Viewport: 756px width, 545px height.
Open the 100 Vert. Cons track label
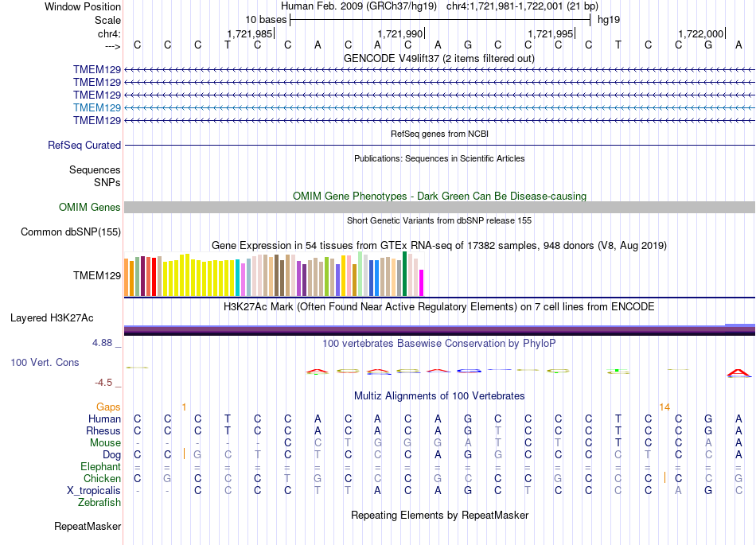[45, 362]
